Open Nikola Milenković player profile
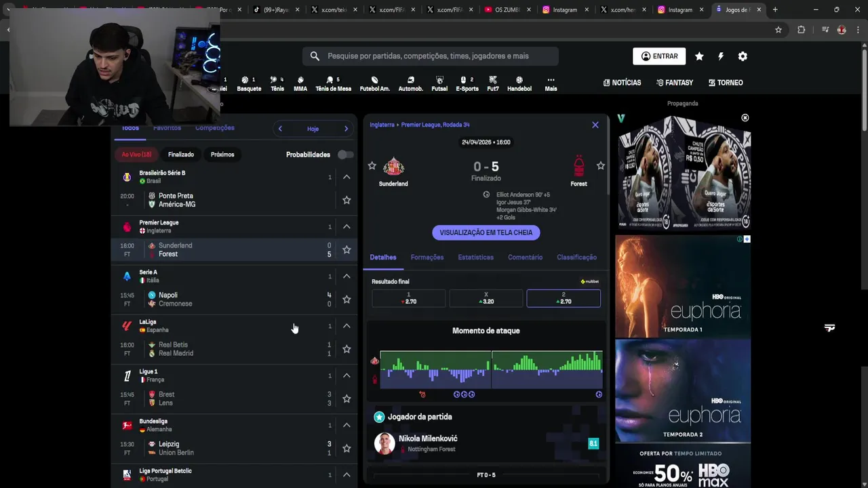The width and height of the screenshot is (868, 488). point(428,439)
